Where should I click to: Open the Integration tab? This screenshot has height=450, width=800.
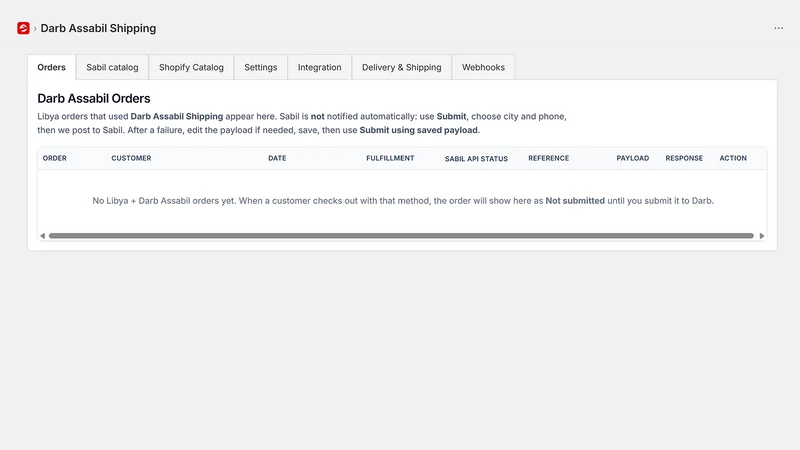[x=319, y=67]
